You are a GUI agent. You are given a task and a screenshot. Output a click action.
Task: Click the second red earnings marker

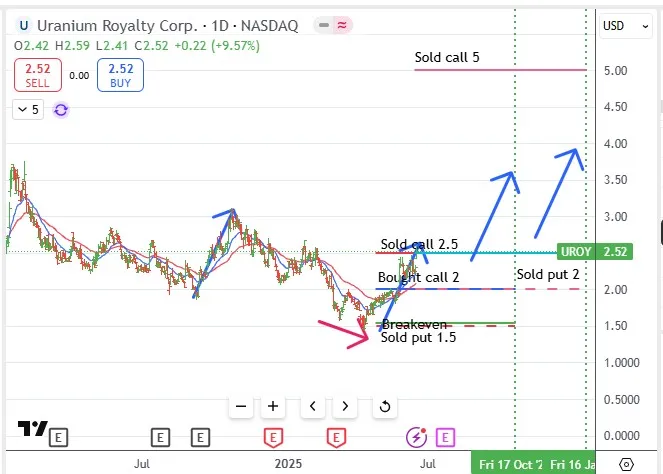pyautogui.click(x=336, y=438)
